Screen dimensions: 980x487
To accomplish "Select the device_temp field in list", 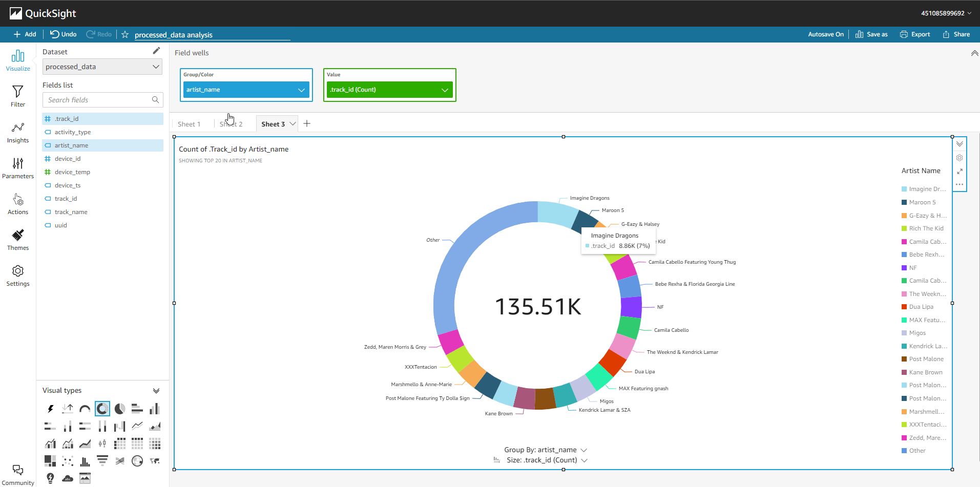I will pos(102,172).
